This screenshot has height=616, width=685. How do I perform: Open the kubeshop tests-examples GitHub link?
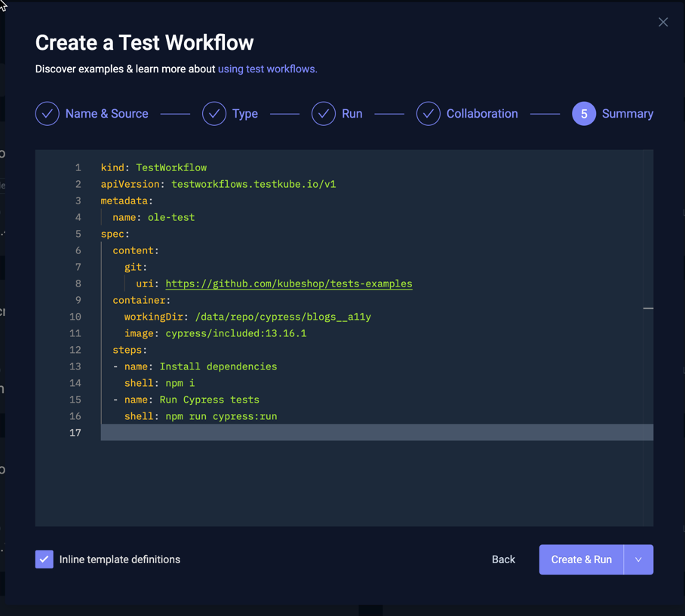coord(289,283)
